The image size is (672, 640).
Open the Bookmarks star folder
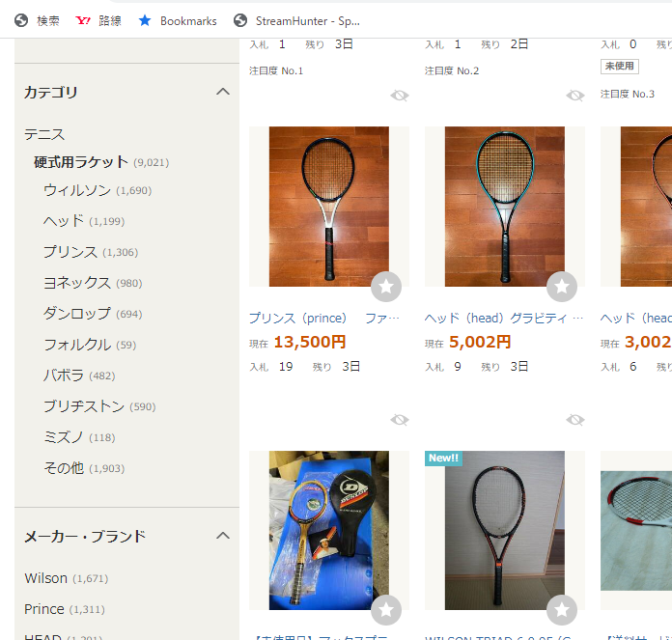178,20
